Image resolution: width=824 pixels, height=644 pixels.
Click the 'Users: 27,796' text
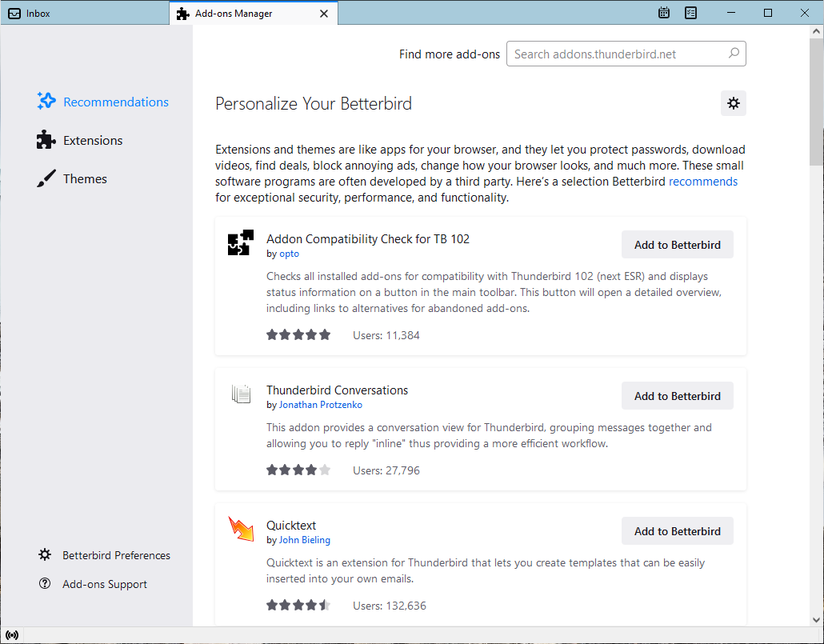[386, 470]
